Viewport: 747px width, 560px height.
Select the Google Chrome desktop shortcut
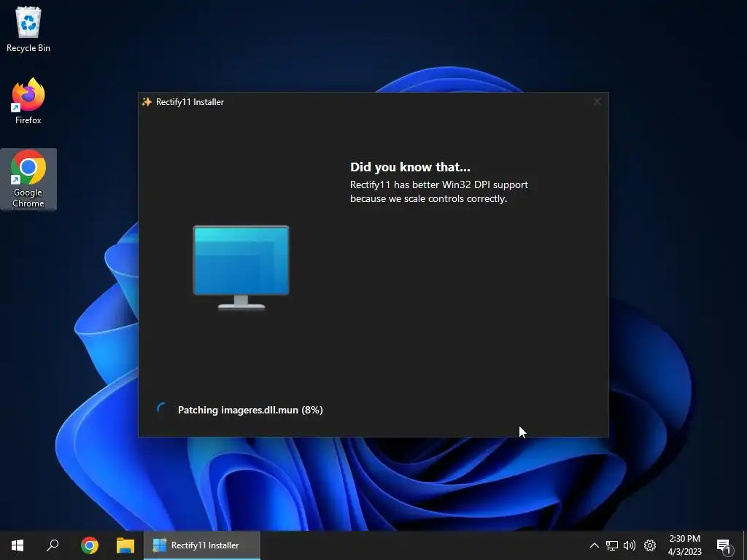click(x=28, y=179)
